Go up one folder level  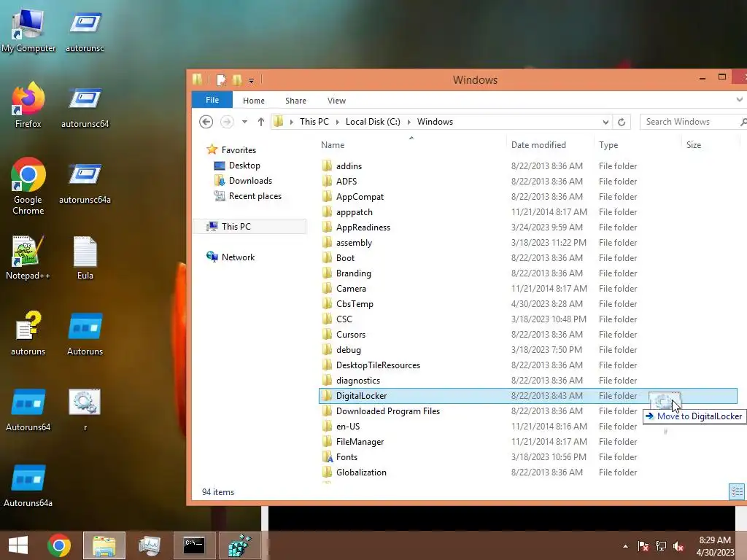pos(260,122)
